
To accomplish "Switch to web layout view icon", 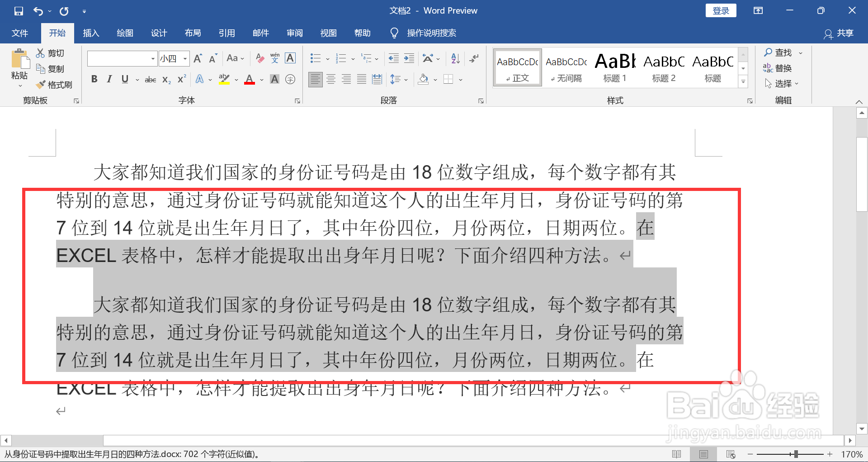I will (x=731, y=454).
